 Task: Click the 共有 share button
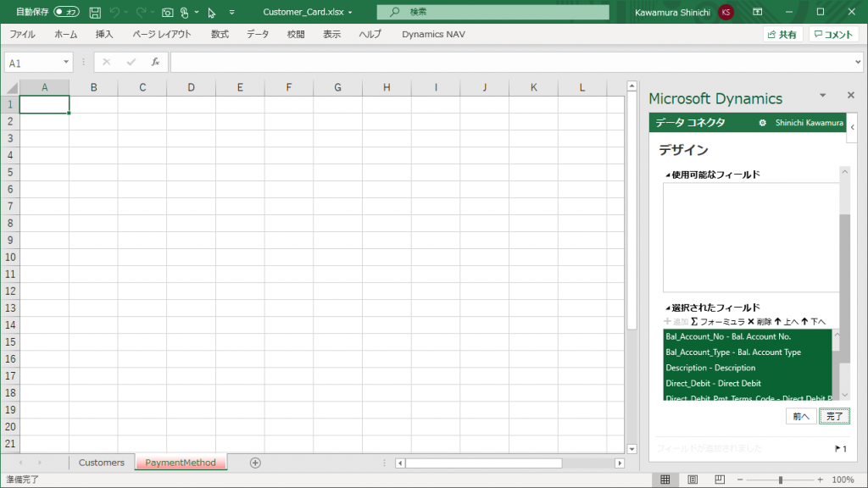(x=782, y=34)
